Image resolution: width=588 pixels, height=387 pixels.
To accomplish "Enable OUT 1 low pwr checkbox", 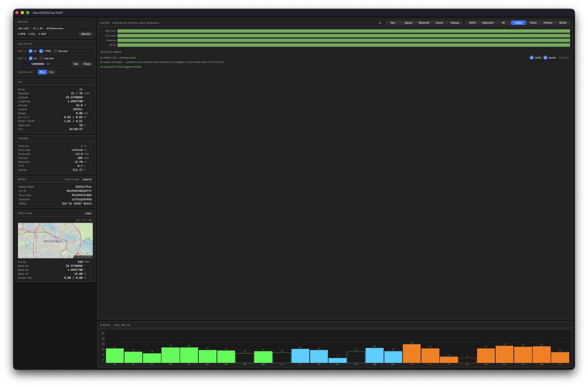I will (55, 51).
